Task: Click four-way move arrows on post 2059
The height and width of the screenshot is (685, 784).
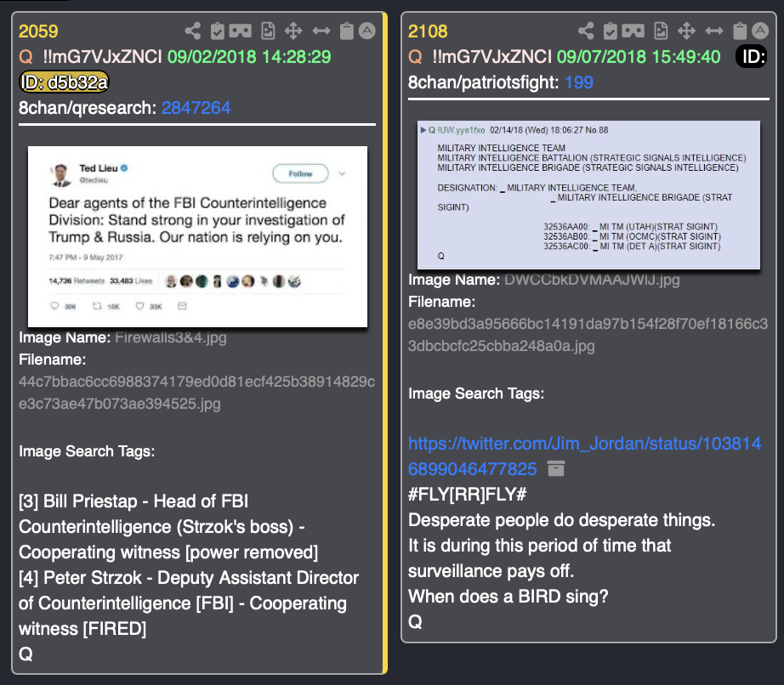Action: pyautogui.click(x=293, y=31)
